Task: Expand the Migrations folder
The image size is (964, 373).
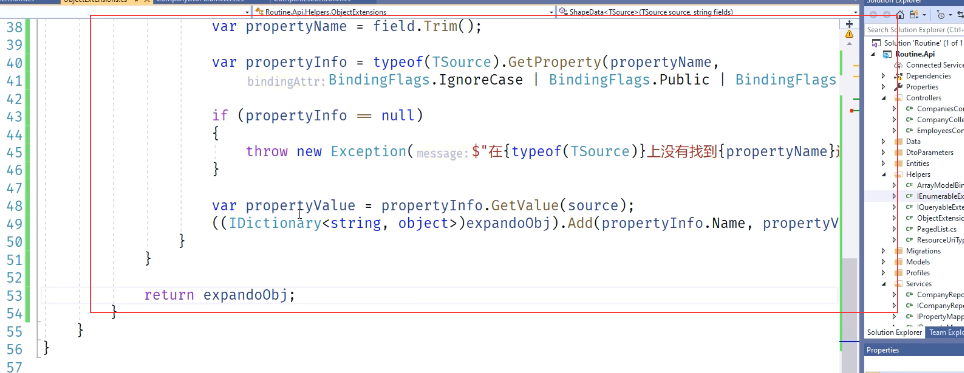Action: (884, 251)
